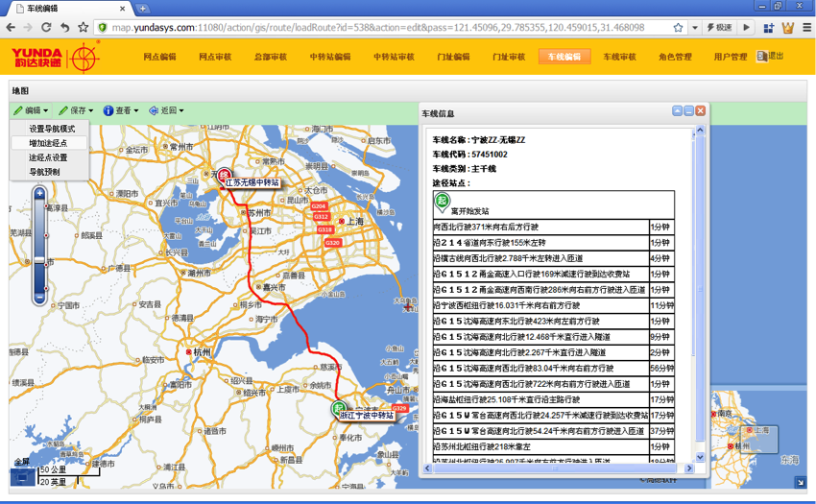This screenshot has width=816, height=504.
Task: Open 门址审核 navigation item
Action: tap(509, 57)
